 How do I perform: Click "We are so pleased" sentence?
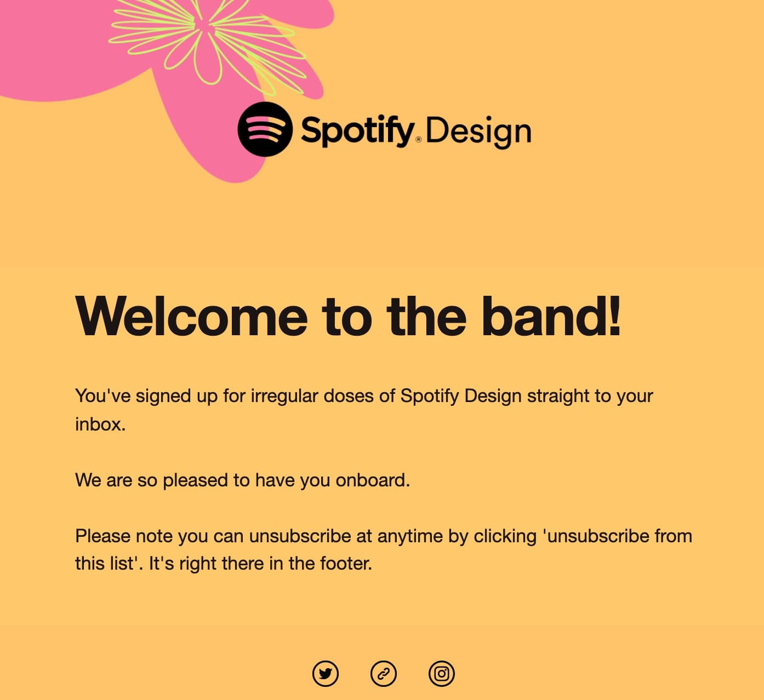153,480
